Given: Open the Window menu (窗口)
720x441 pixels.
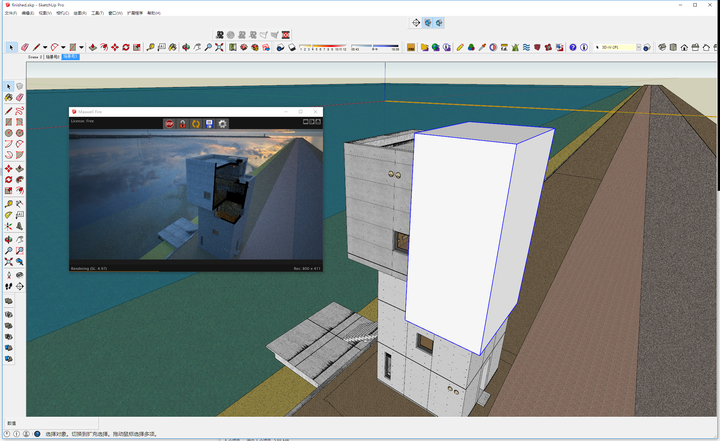Looking at the screenshot, I should (114, 13).
